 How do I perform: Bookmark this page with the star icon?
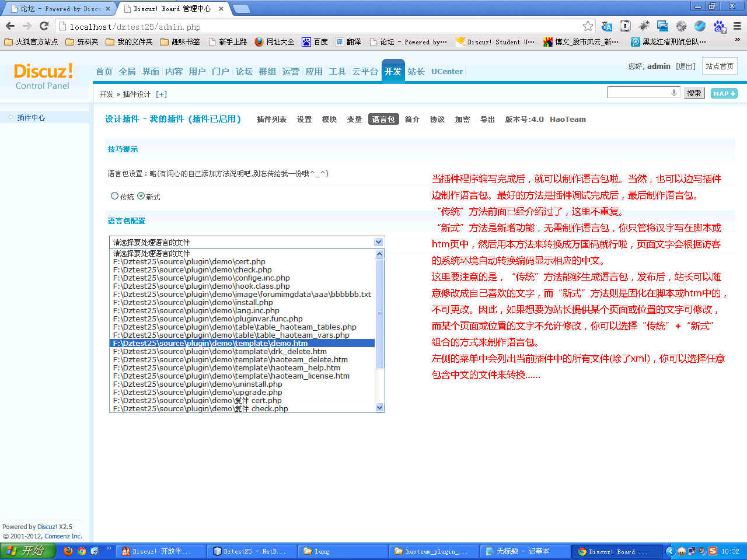pyautogui.click(x=588, y=26)
